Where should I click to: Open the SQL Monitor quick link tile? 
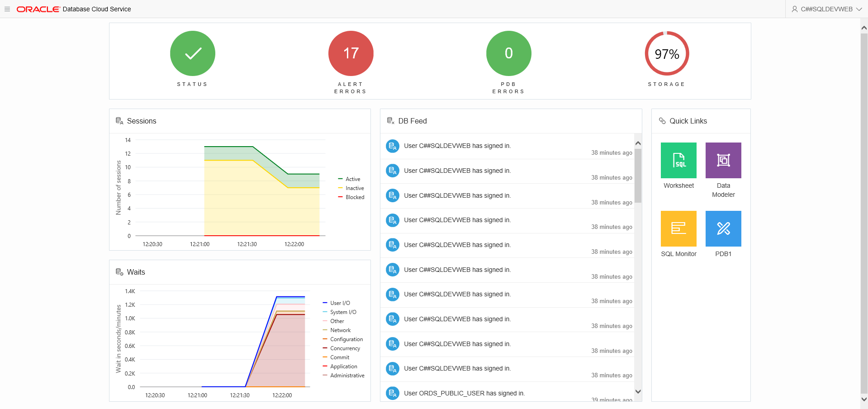678,228
